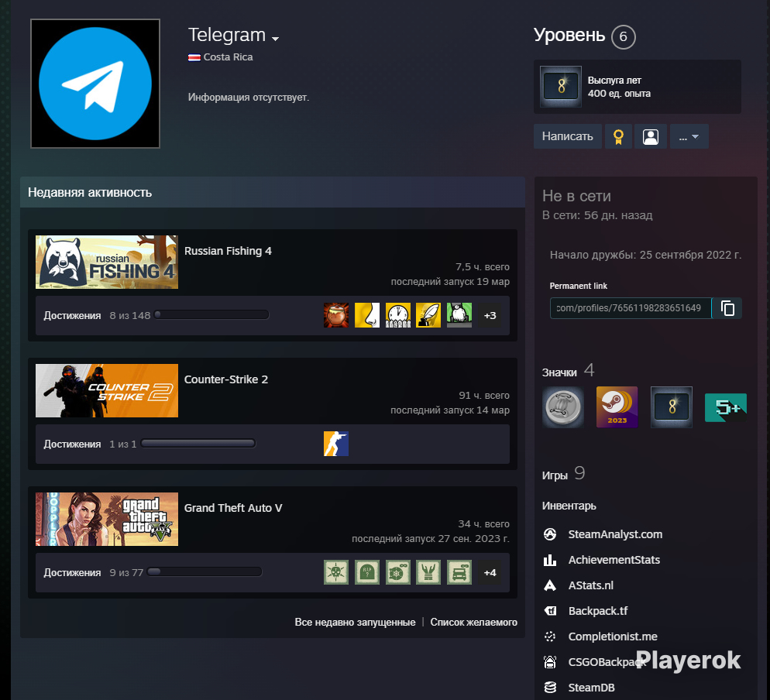This screenshot has width=770, height=700.
Task: View the ship wheel achievement icon in GTA V
Action: tap(397, 572)
